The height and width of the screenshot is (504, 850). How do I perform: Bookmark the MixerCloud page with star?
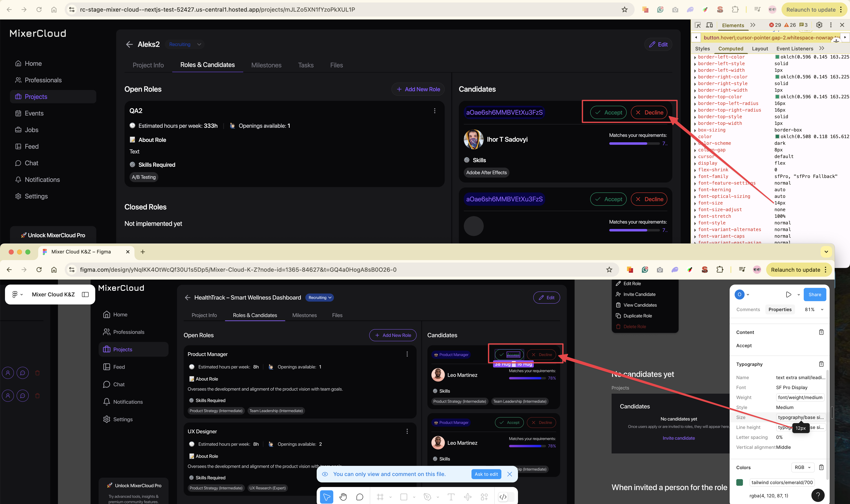click(x=624, y=10)
